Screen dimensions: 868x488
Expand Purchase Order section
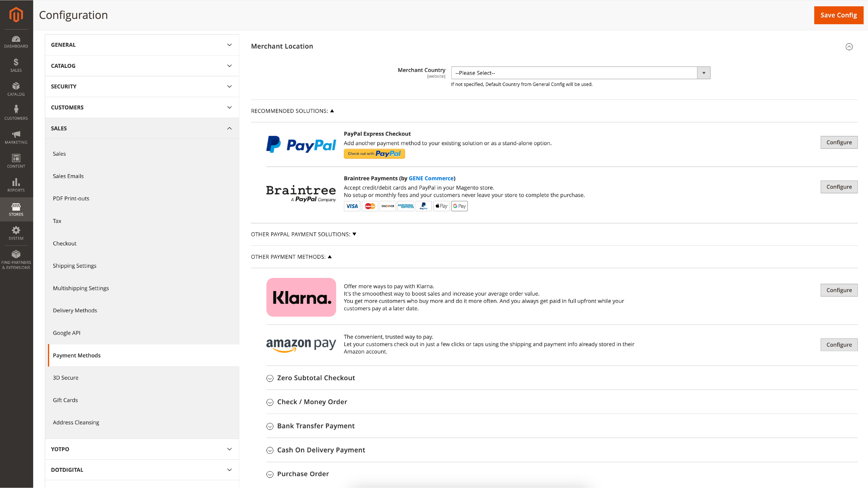pyautogui.click(x=298, y=474)
